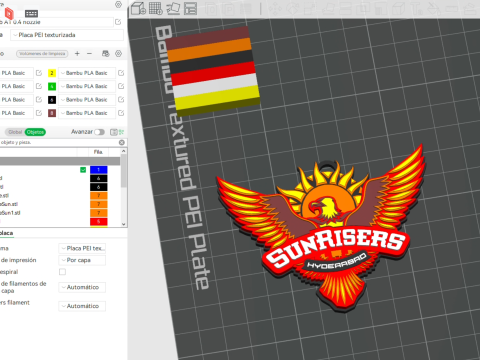Click edit icon left of brown swatch 8
This screenshot has width=480, height=360.
39,113
